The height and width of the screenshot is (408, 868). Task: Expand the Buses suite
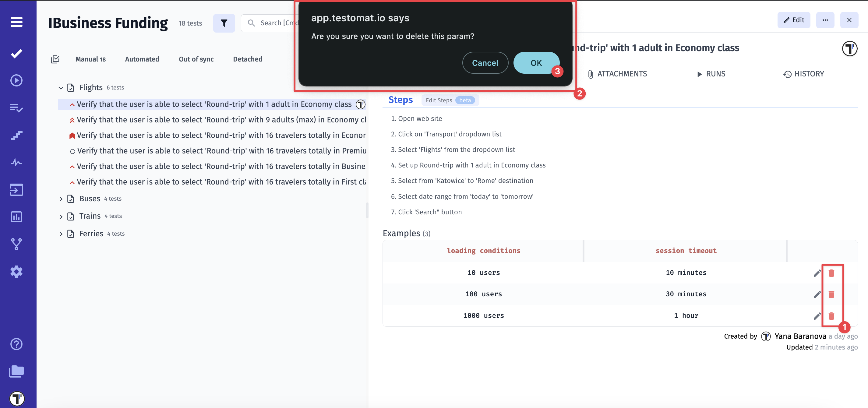pos(61,199)
